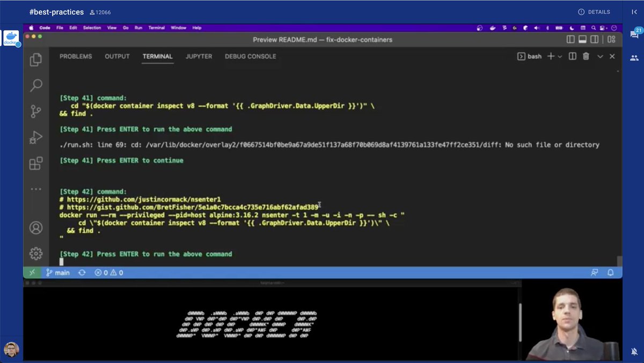
Task: Open the Go menu
Action: point(125,28)
